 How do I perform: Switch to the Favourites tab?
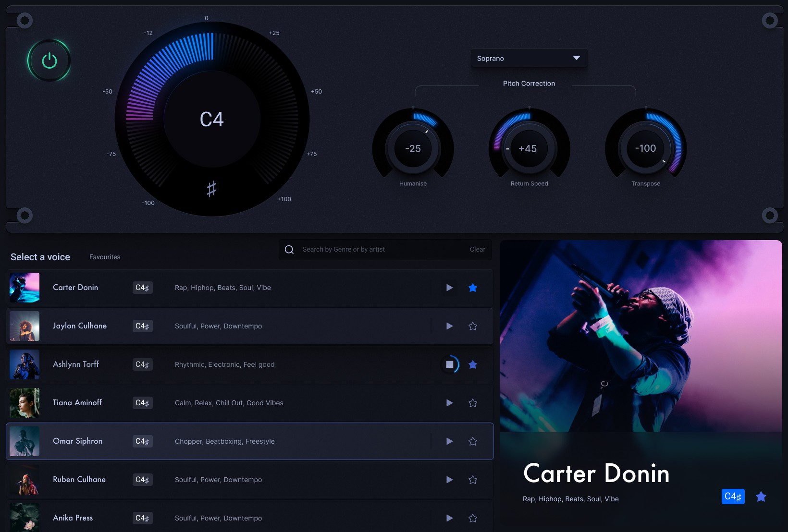pos(104,257)
